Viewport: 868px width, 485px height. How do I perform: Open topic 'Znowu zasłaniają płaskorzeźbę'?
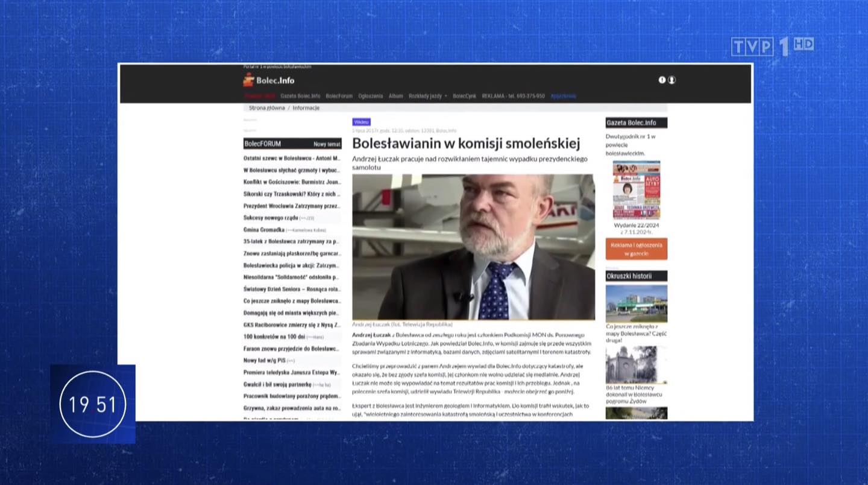[292, 253]
